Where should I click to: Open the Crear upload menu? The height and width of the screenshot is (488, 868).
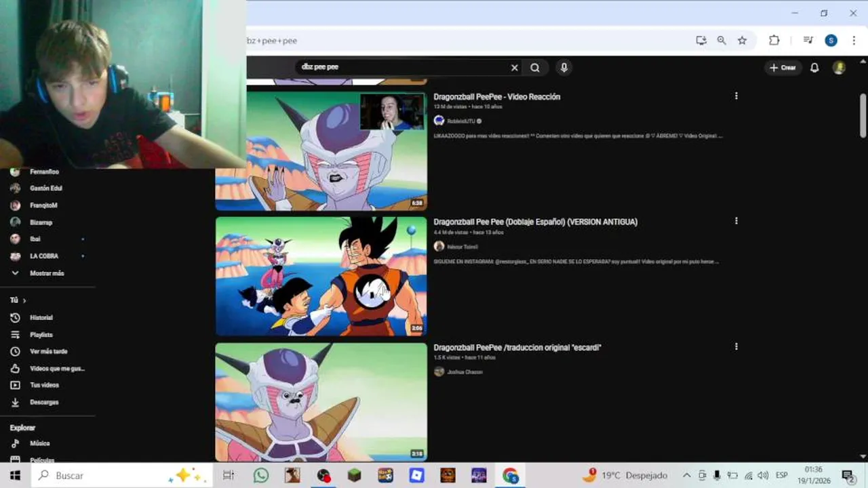click(x=782, y=68)
